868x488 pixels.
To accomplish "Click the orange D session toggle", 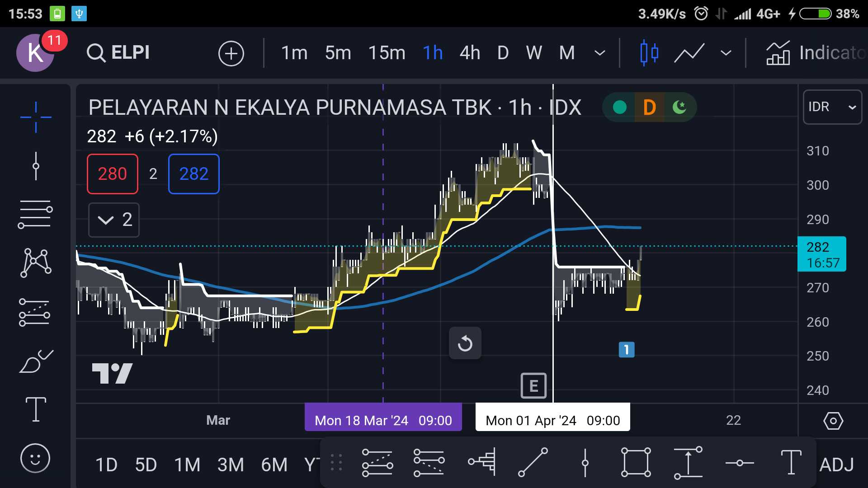I will 650,107.
